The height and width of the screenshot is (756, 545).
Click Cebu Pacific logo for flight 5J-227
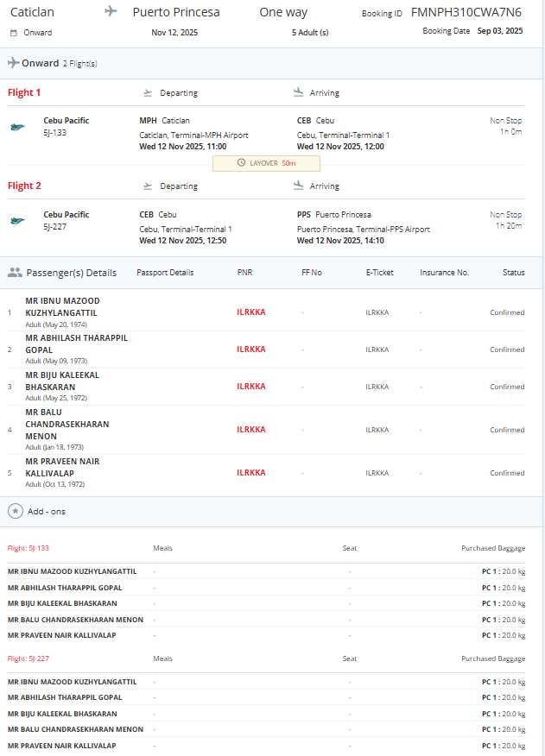point(18,221)
